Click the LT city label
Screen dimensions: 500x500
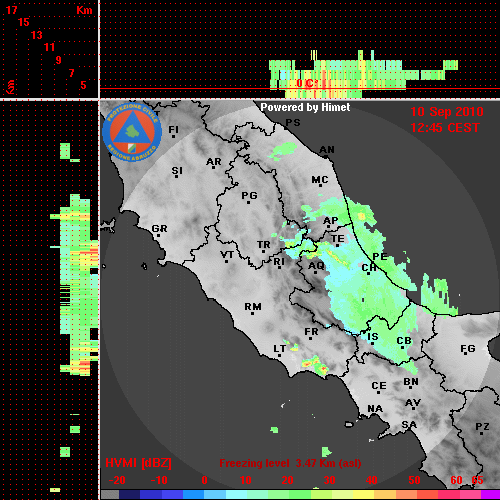point(280,348)
